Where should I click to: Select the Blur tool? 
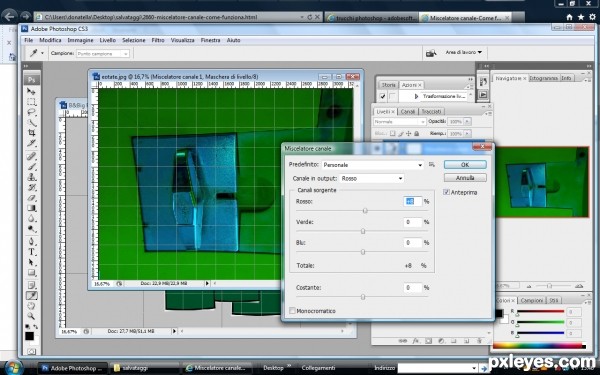coord(31,218)
